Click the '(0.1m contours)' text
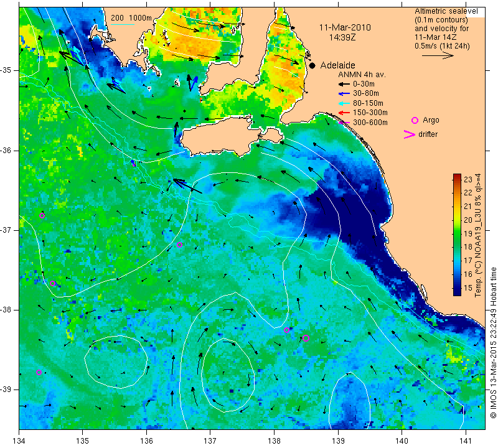 tap(441, 20)
